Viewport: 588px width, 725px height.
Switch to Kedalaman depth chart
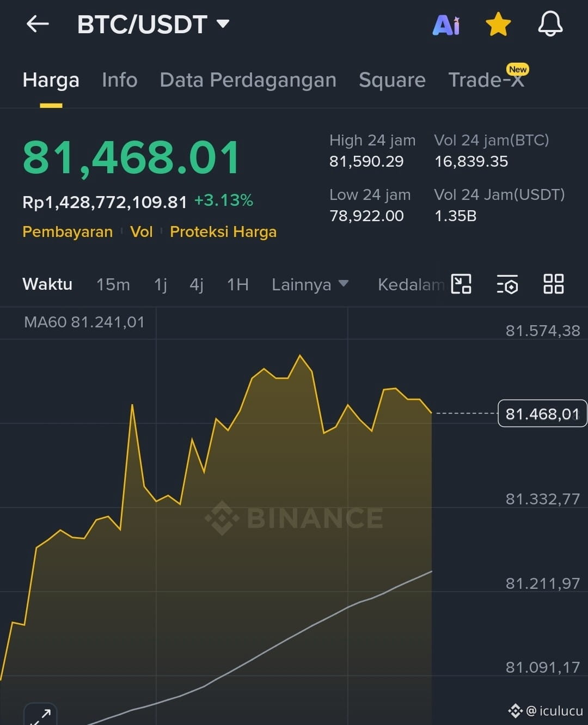411,284
